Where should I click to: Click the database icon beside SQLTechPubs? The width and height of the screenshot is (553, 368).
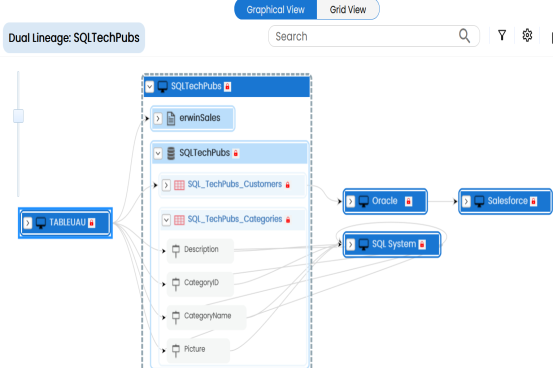pos(171,153)
